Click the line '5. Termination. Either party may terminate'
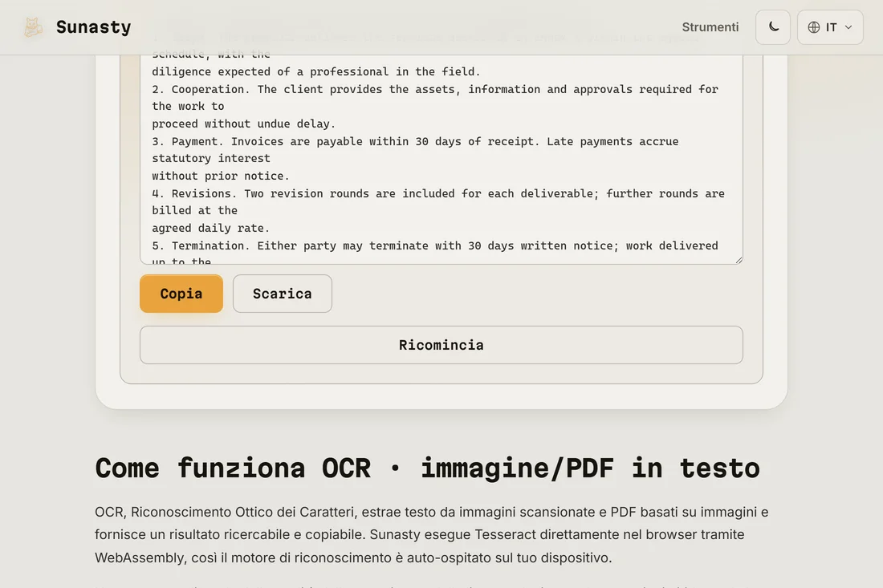Viewport: 883px width, 588px height. tap(435, 246)
